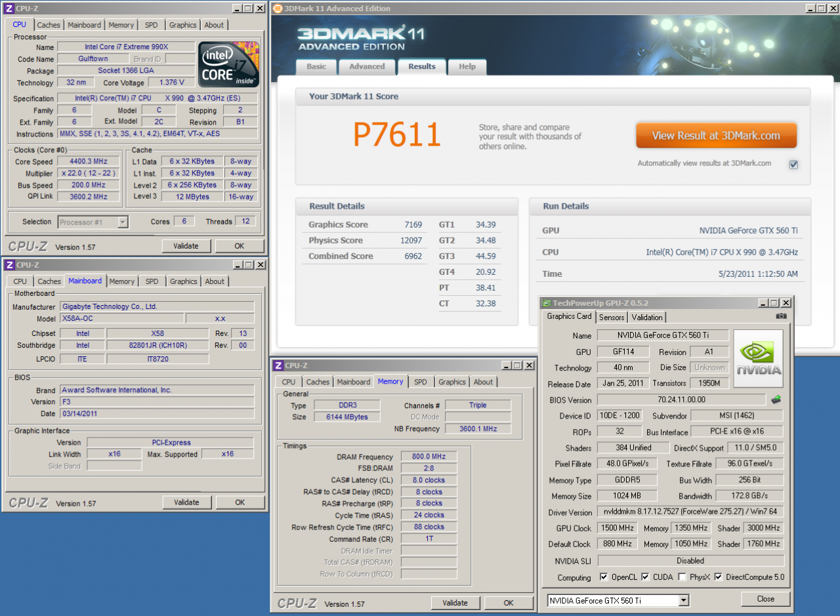The image size is (840, 616).
Task: Click the NB Frequency value 3600.1 MHz
Action: tap(477, 429)
